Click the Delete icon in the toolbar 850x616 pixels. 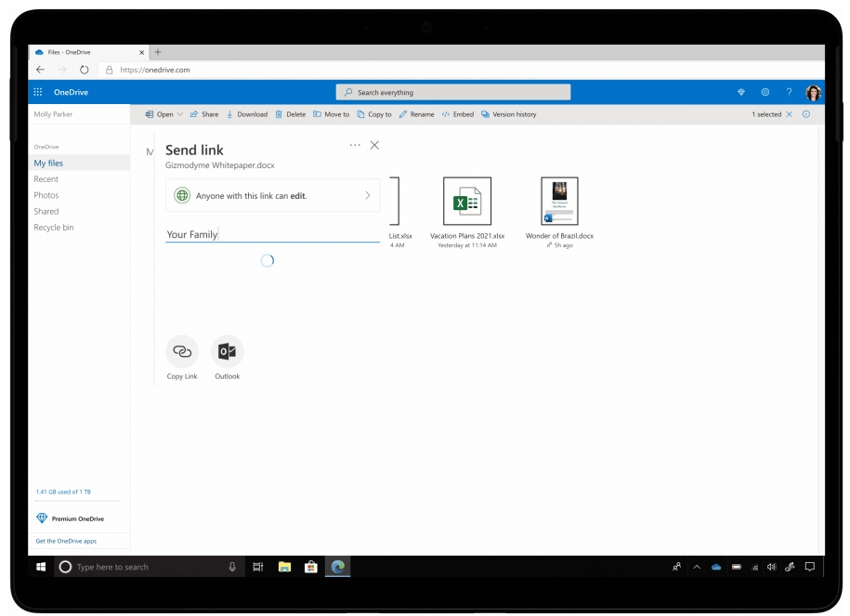(291, 113)
